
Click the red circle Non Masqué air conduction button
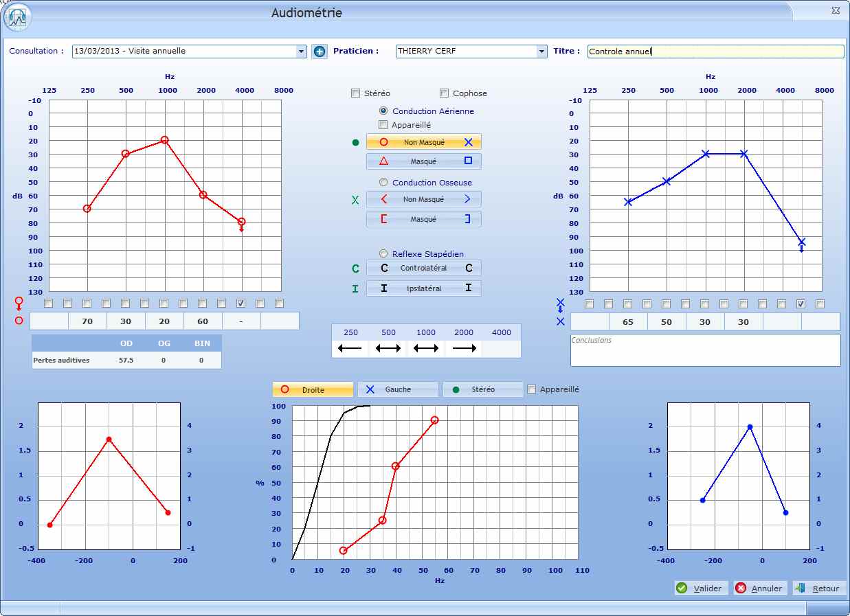click(x=423, y=142)
